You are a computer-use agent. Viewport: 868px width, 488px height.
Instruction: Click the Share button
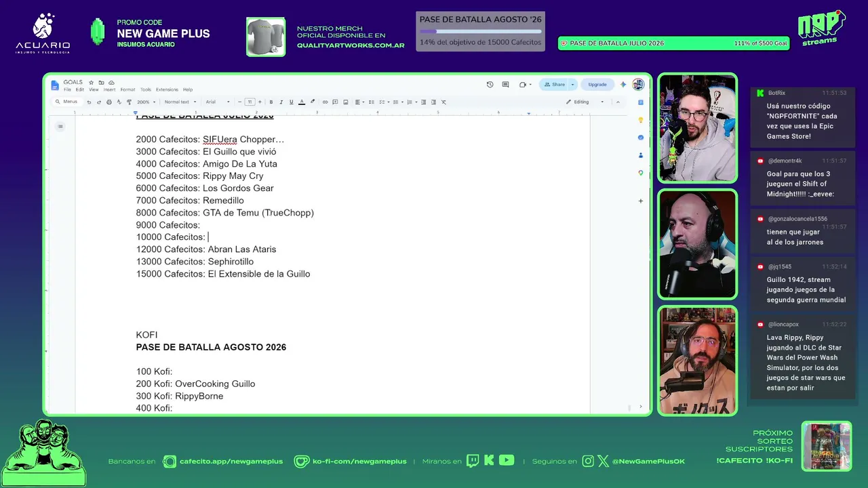click(x=555, y=85)
